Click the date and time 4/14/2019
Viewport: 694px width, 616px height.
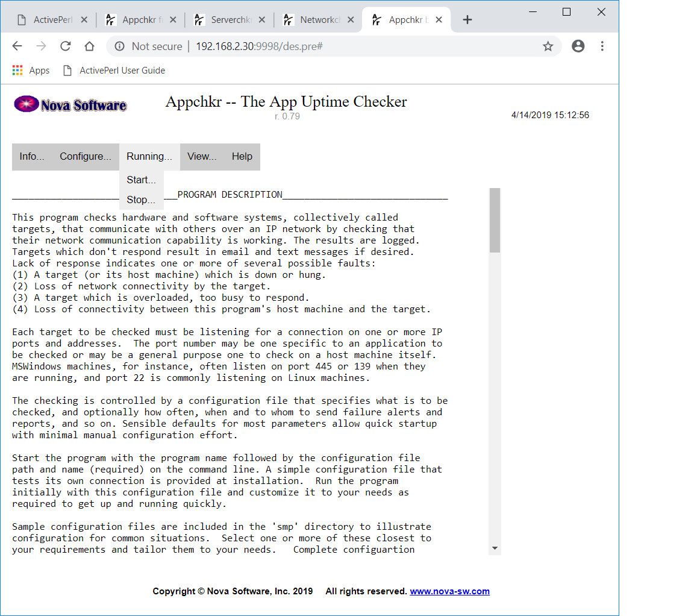(550, 115)
